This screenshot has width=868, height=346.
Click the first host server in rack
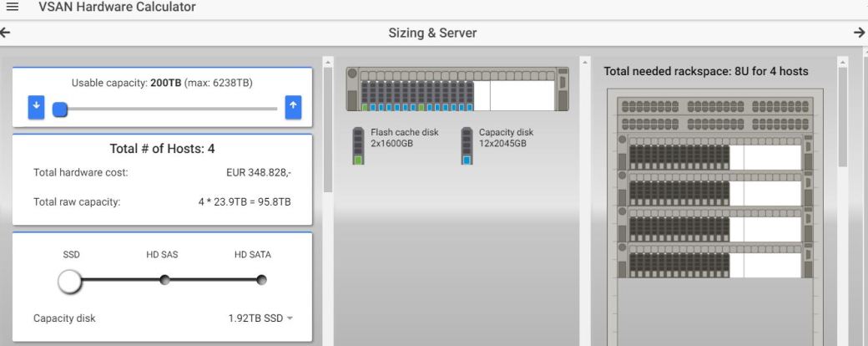(714, 153)
